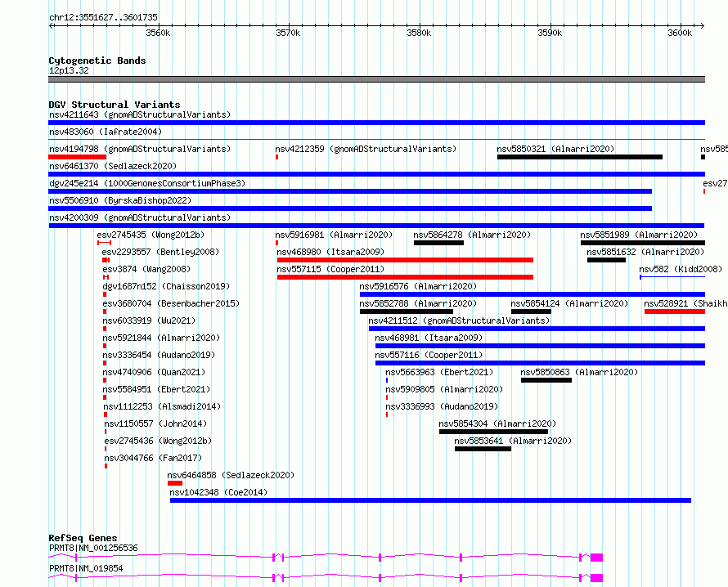Click nsv5851989 (Almarri2020) label
This screenshot has height=587, width=728.
pos(639,235)
